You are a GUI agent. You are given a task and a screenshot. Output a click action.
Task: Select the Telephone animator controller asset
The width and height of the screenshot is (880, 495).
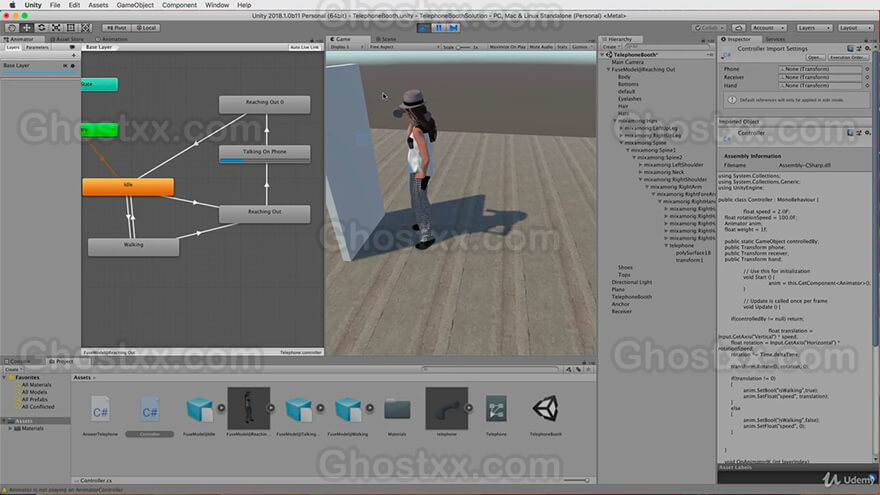point(496,414)
